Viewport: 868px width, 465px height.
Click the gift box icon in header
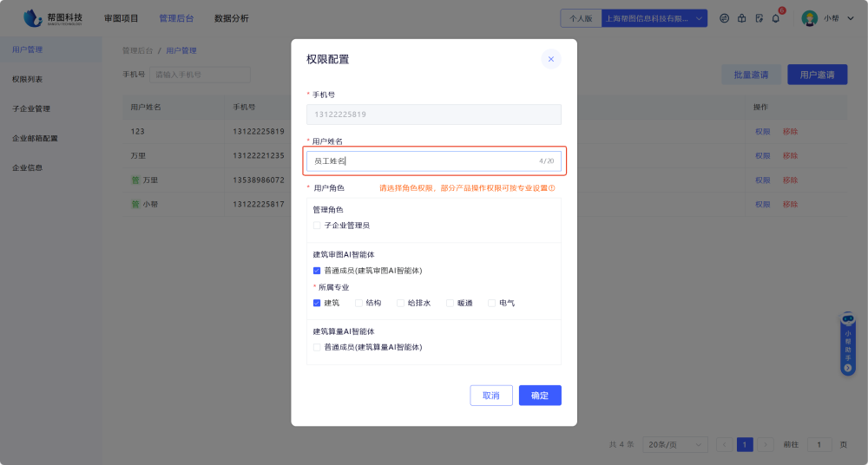[x=741, y=18]
